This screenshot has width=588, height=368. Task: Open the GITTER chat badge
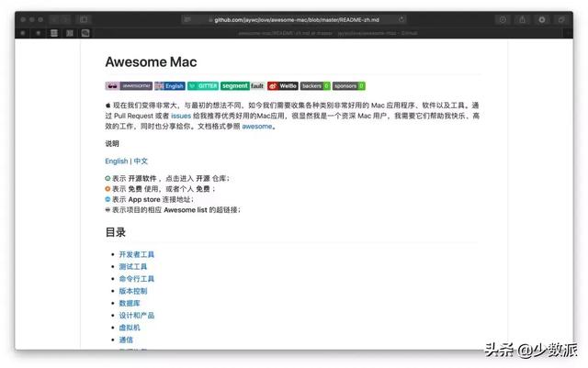203,86
